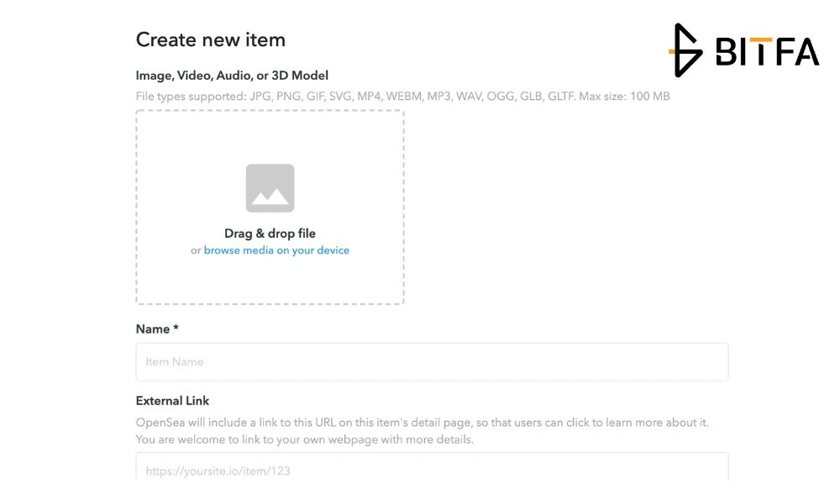Click the Bitfa arrow logo icon
The width and height of the screenshot is (840, 504).
[x=685, y=50]
